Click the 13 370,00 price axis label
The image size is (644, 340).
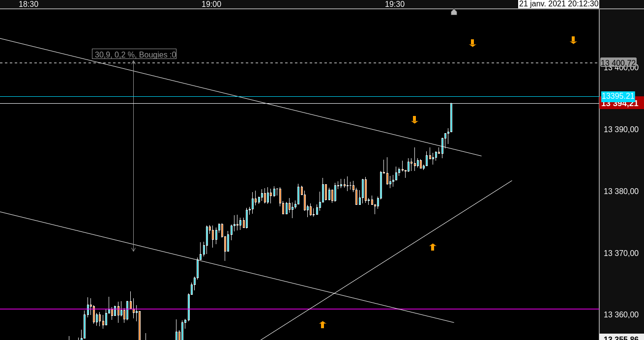621,254
